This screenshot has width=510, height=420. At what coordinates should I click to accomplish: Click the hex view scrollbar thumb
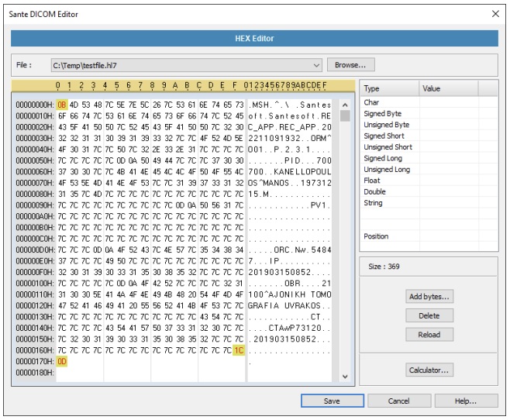click(345, 115)
